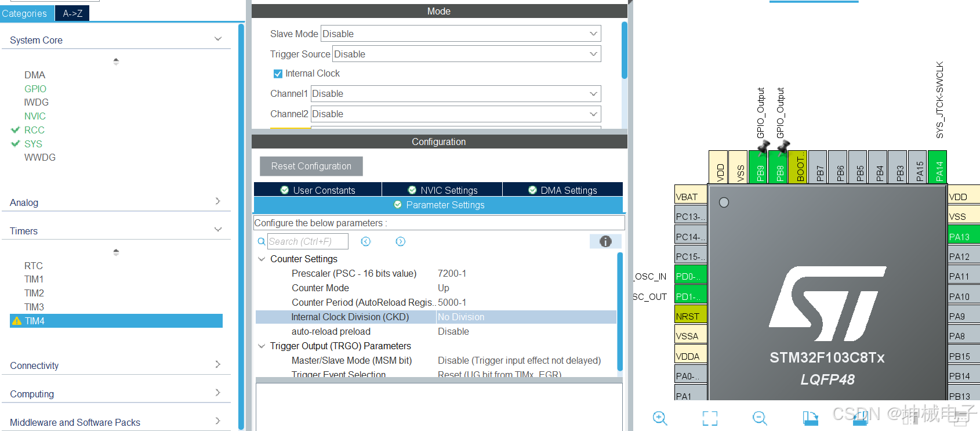This screenshot has width=980, height=431.
Task: Collapse the Counter Settings group
Action: click(x=262, y=259)
